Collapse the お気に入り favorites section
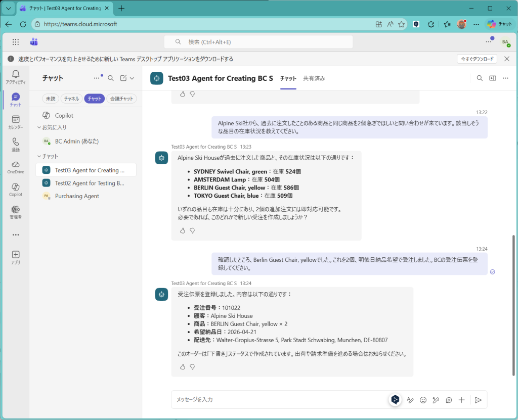This screenshot has height=420, width=518. (x=39, y=127)
